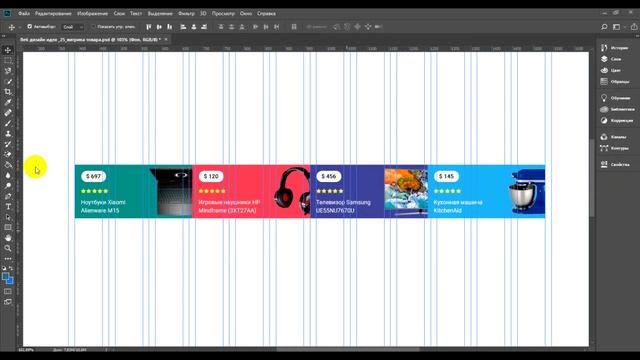
Task: Toggle Show Transform Controls checkbox
Action: pos(93,27)
